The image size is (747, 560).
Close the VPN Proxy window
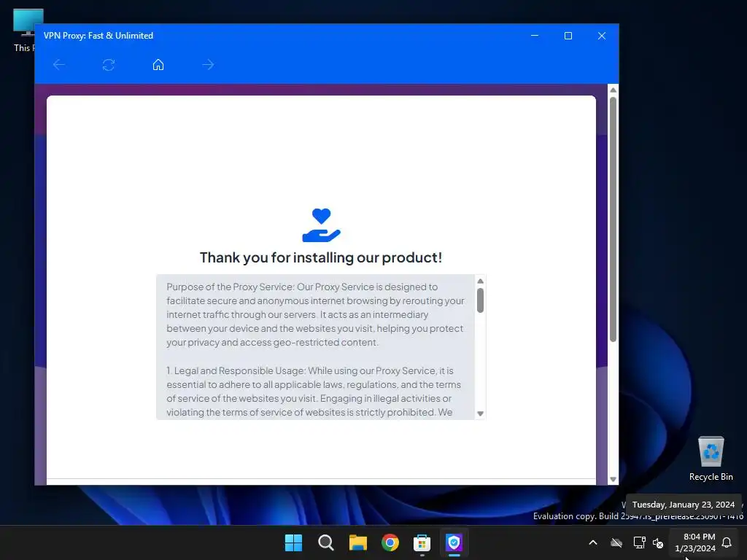coord(602,36)
